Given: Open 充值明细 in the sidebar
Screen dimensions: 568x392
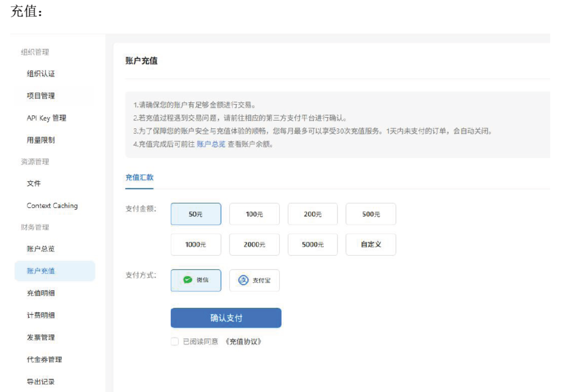Looking at the screenshot, I should (x=41, y=293).
